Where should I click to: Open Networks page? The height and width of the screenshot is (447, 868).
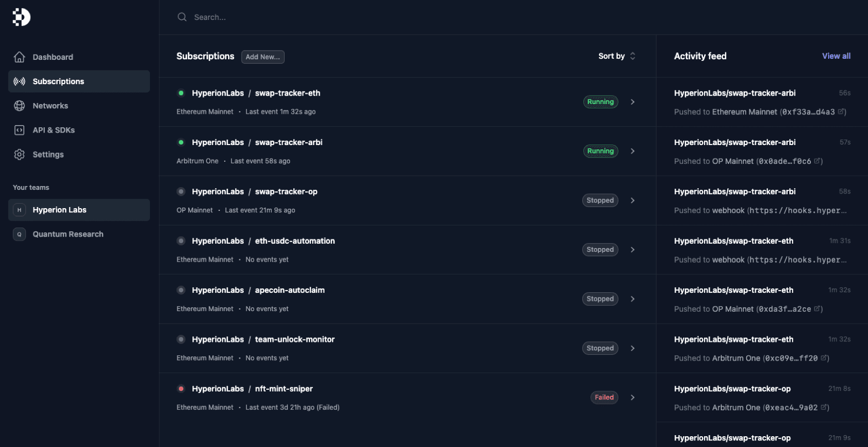[x=79, y=106]
